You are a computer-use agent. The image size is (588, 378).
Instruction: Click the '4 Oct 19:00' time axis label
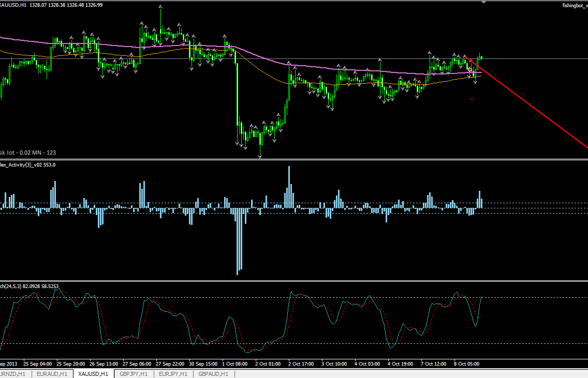[x=400, y=364]
